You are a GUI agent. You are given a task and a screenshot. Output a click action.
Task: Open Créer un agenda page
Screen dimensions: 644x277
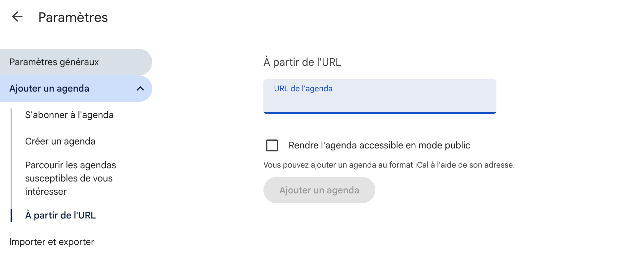tap(60, 141)
